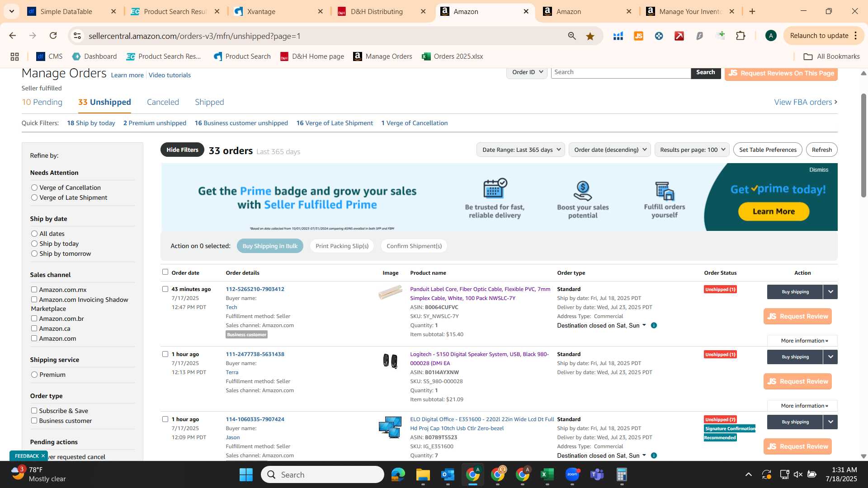Tick the select-all orders checkbox
868x488 pixels.
165,272
